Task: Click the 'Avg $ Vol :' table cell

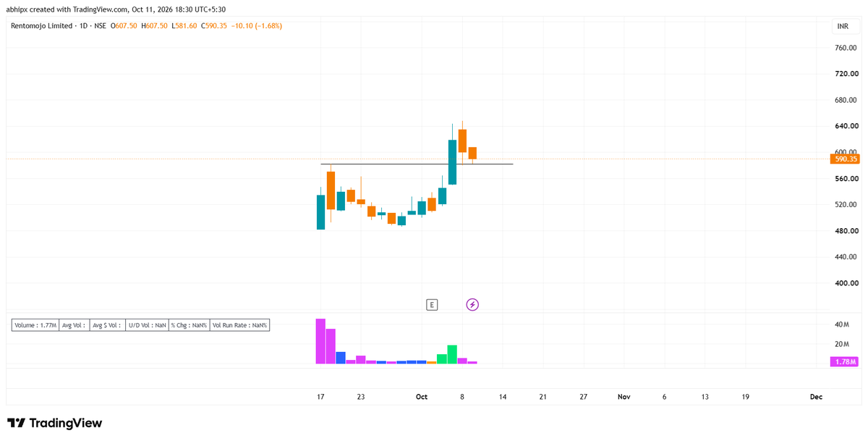Action: (x=107, y=325)
